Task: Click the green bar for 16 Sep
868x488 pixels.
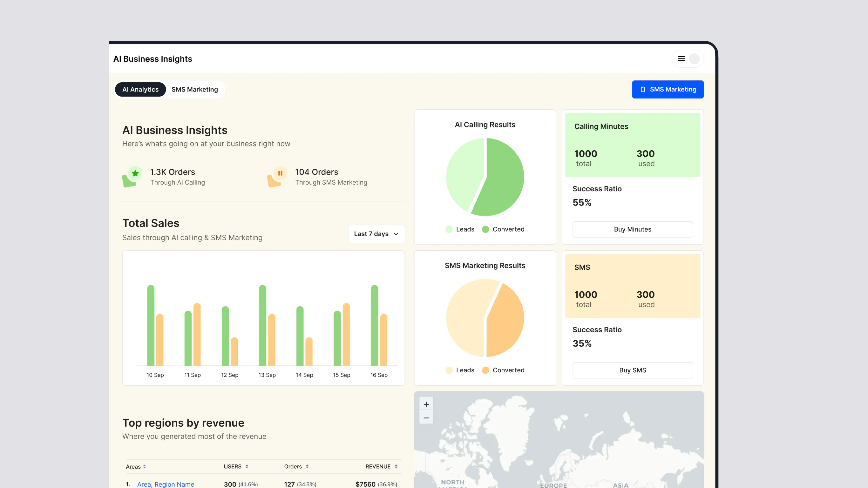Action: click(x=374, y=325)
